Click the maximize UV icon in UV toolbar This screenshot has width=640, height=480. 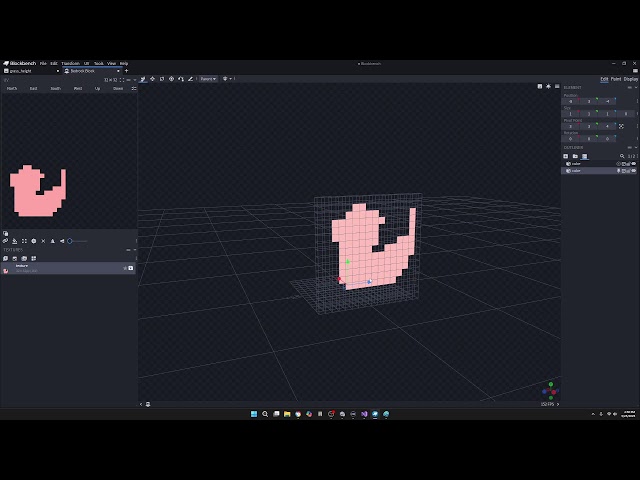pyautogui.click(x=24, y=241)
